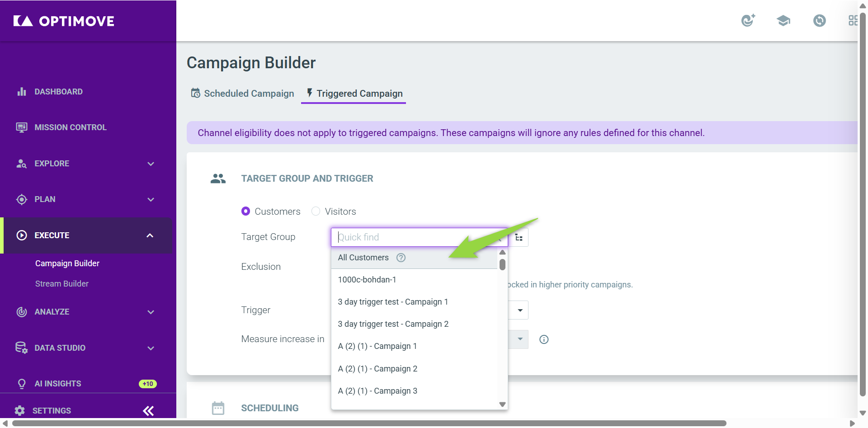Expand the Data Studio menu chevron
This screenshot has width=868, height=428.
point(151,348)
